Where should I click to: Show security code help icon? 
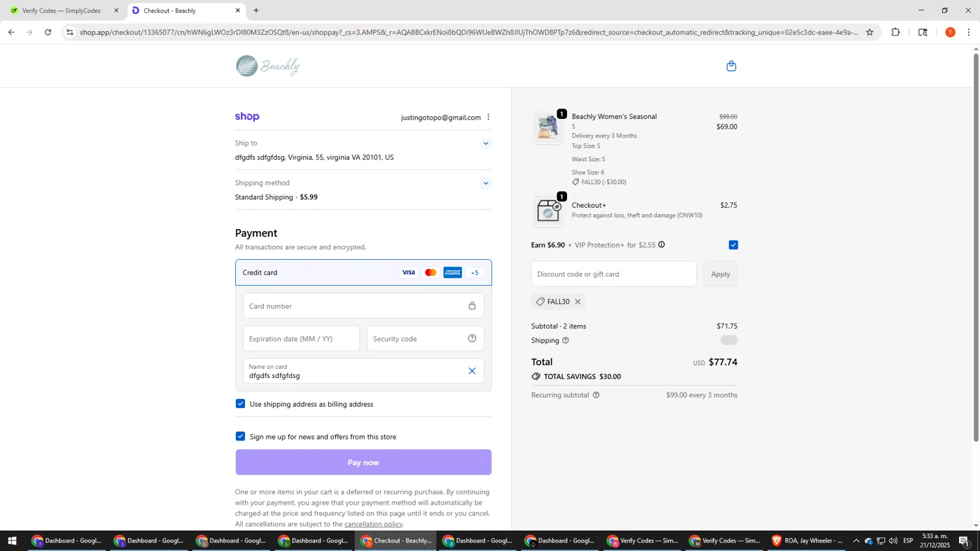click(x=472, y=339)
